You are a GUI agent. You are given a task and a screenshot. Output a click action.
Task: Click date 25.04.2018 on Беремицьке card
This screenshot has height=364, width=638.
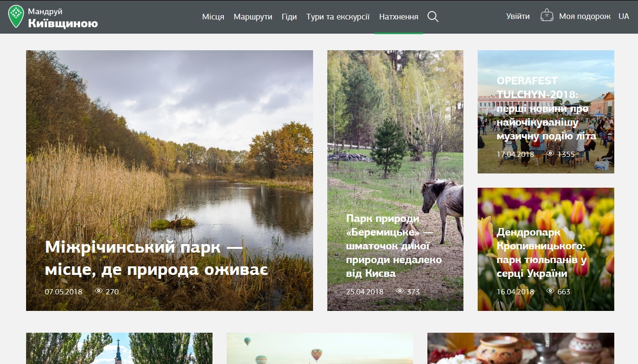pos(365,291)
